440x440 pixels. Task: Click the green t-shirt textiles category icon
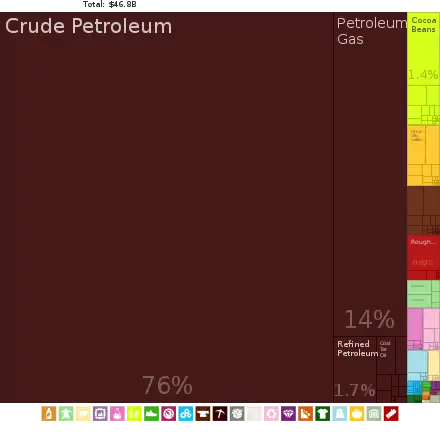tap(323, 414)
